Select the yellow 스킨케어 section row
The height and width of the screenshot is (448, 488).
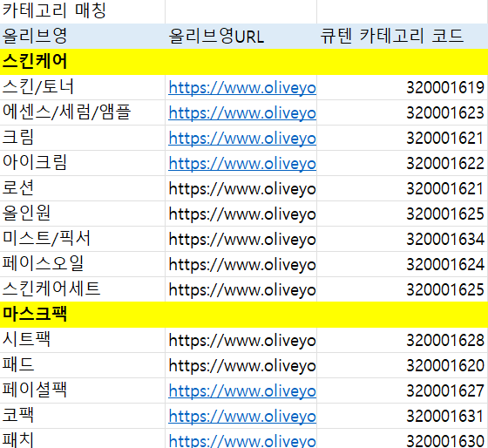pos(244,62)
